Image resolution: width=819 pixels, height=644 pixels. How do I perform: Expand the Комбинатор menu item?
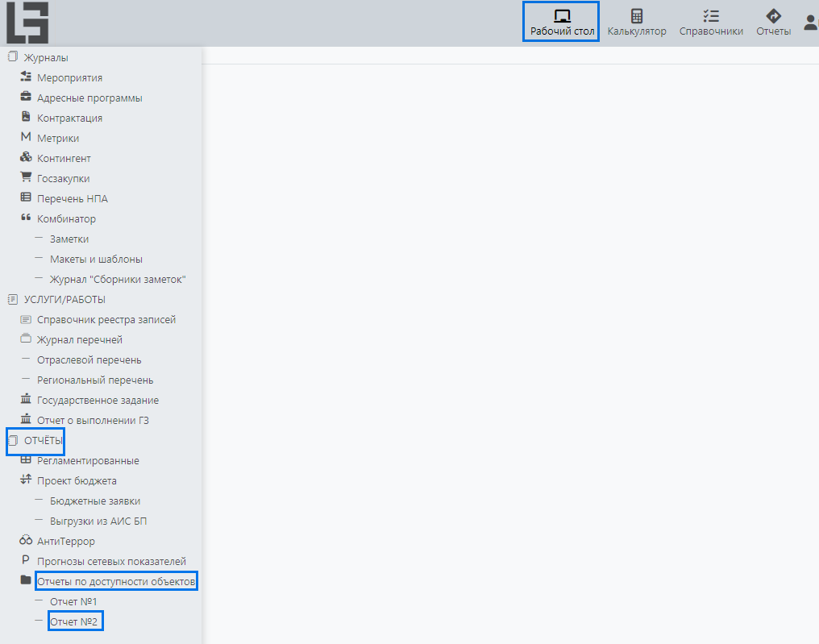pyautogui.click(x=66, y=219)
